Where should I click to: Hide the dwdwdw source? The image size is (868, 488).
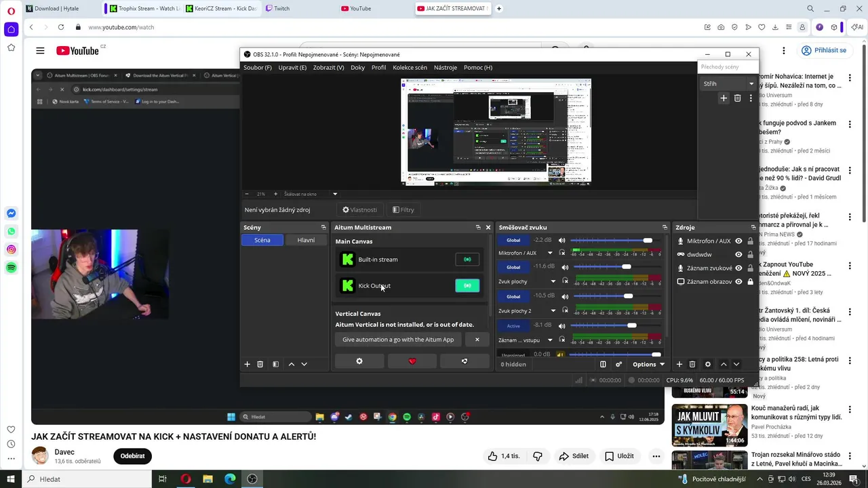738,255
